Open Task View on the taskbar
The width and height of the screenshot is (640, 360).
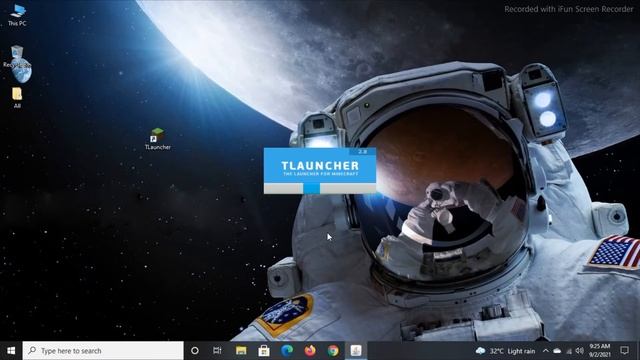[217, 351]
